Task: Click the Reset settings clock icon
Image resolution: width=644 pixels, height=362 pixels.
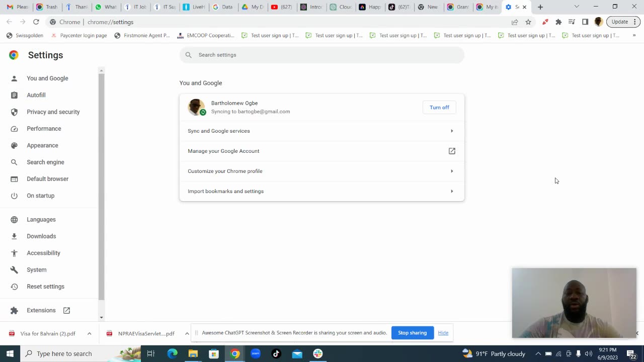Action: pos(14,287)
